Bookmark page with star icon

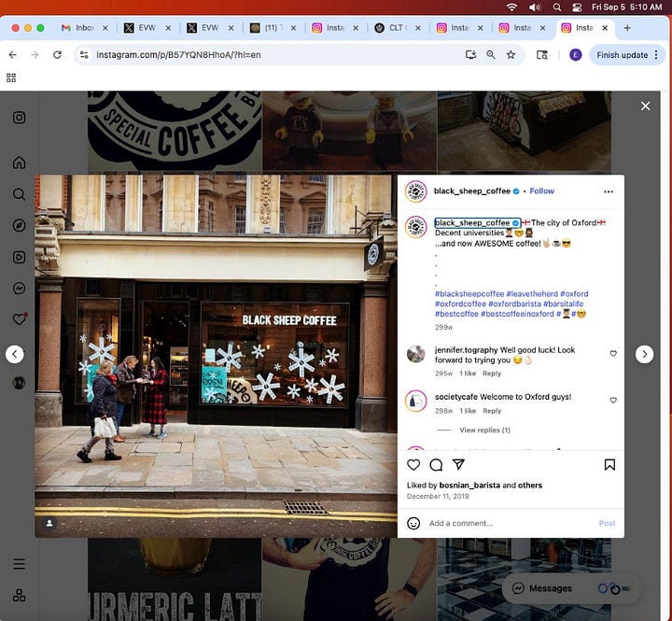click(511, 55)
